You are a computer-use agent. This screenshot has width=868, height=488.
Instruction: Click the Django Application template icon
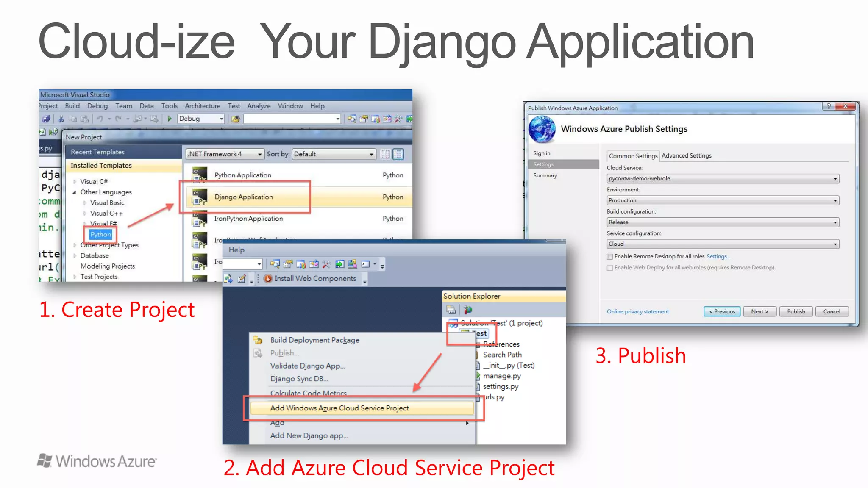click(200, 197)
